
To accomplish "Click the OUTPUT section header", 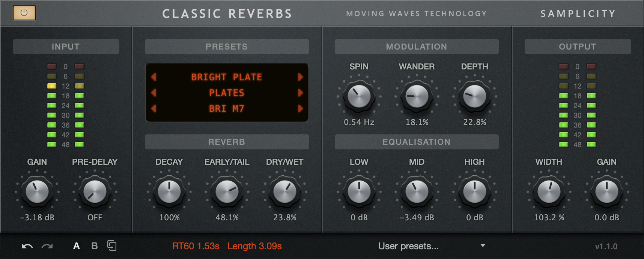I will click(578, 47).
